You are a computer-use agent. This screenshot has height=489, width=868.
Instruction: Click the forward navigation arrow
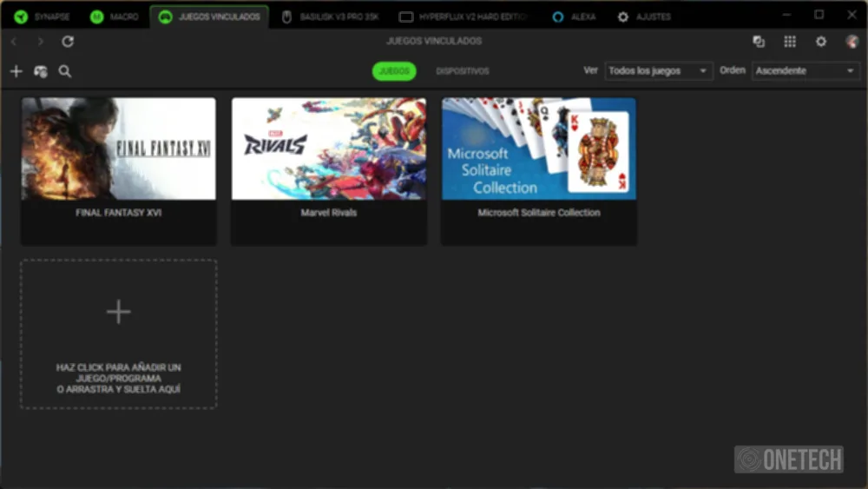(x=41, y=42)
